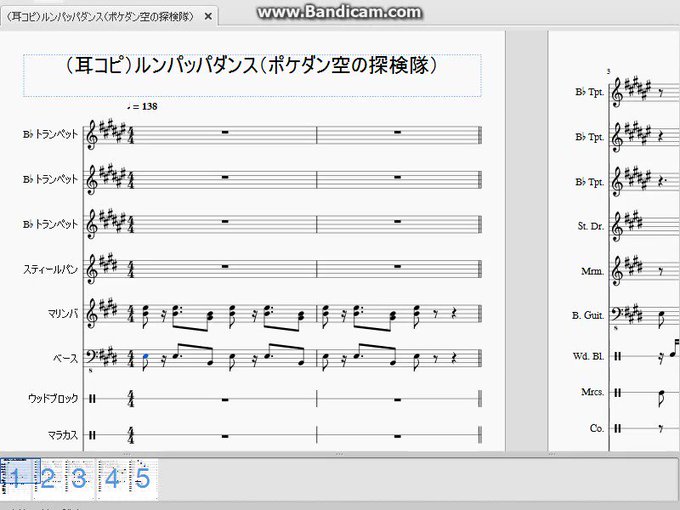Jump to page 3 in navigator
This screenshot has height=510, width=680.
pyautogui.click(x=79, y=478)
